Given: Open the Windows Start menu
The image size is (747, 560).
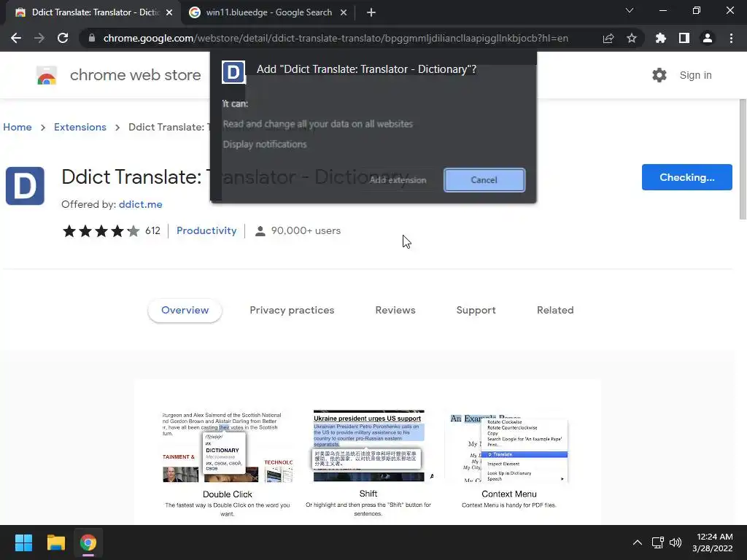Looking at the screenshot, I should click(x=23, y=542).
